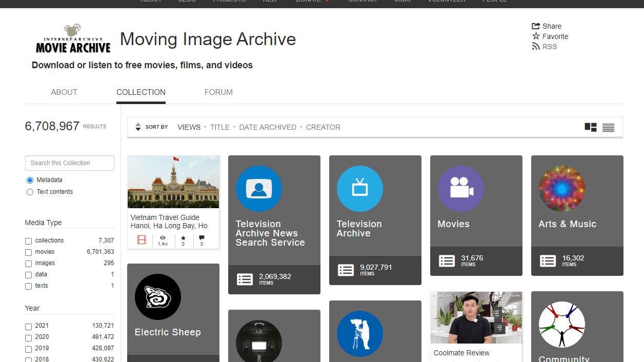Click the reviews comment icon on Vietnam card
644x362 pixels.
[202, 238]
